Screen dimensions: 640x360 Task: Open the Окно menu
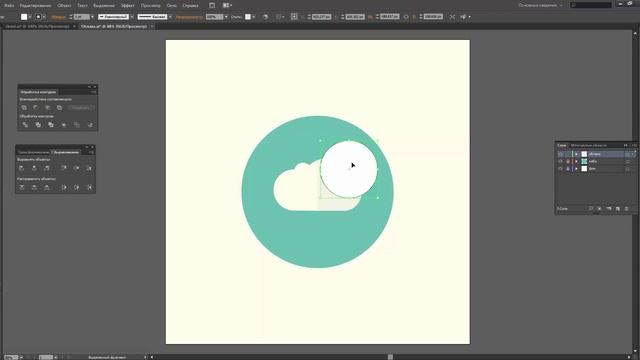(x=172, y=5)
